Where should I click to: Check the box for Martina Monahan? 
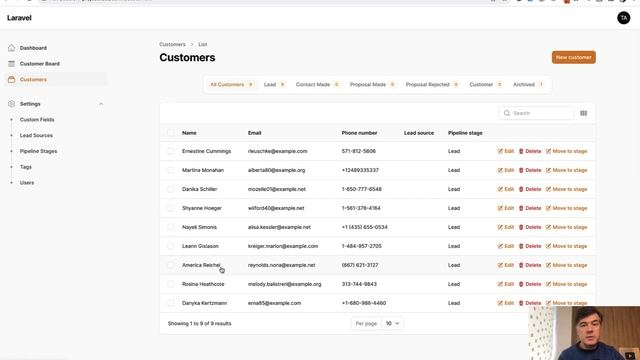pyautogui.click(x=171, y=170)
